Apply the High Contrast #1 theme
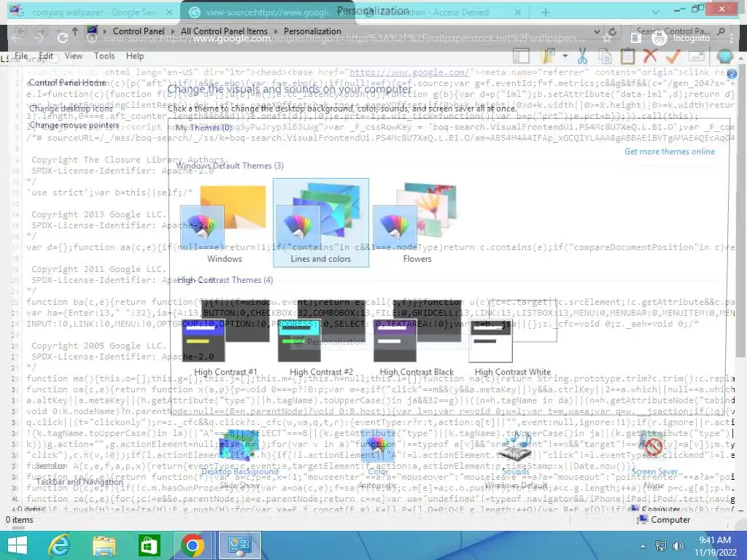Screen dimensions: 747x560 225,337
